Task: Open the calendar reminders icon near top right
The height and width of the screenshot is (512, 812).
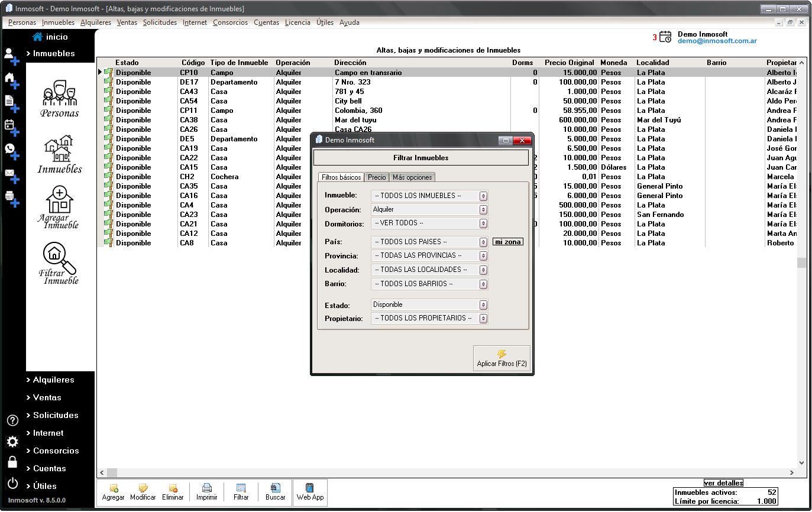Action: 665,37
